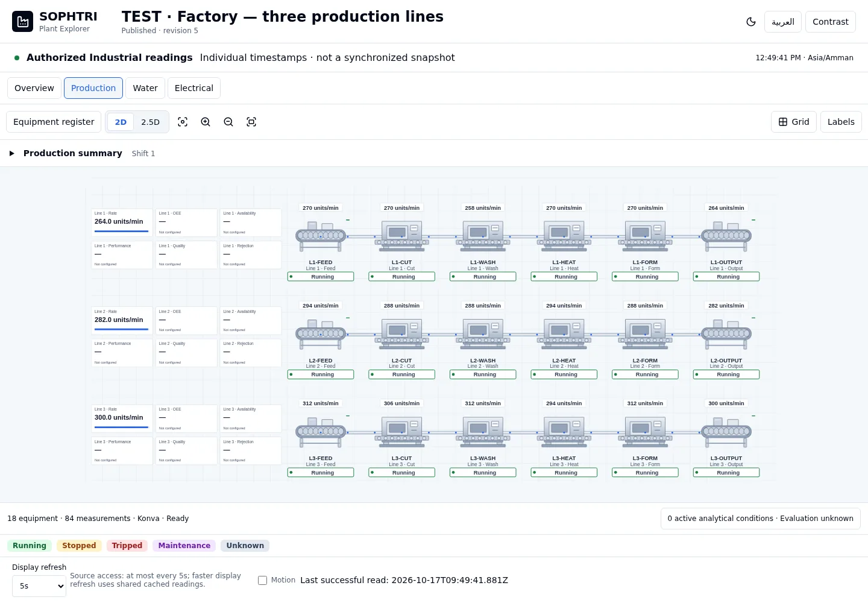Click the SOPHTRI factory logo icon
The width and height of the screenshot is (868, 603).
[x=23, y=22]
